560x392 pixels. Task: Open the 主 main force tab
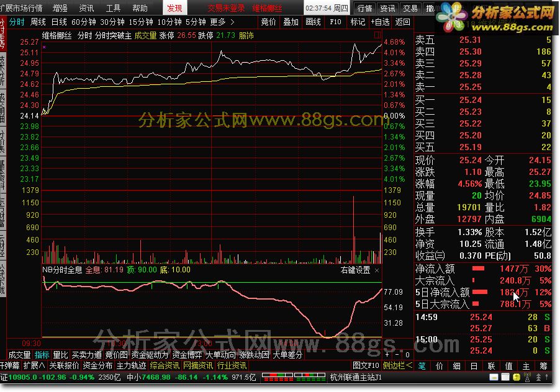[526, 366]
